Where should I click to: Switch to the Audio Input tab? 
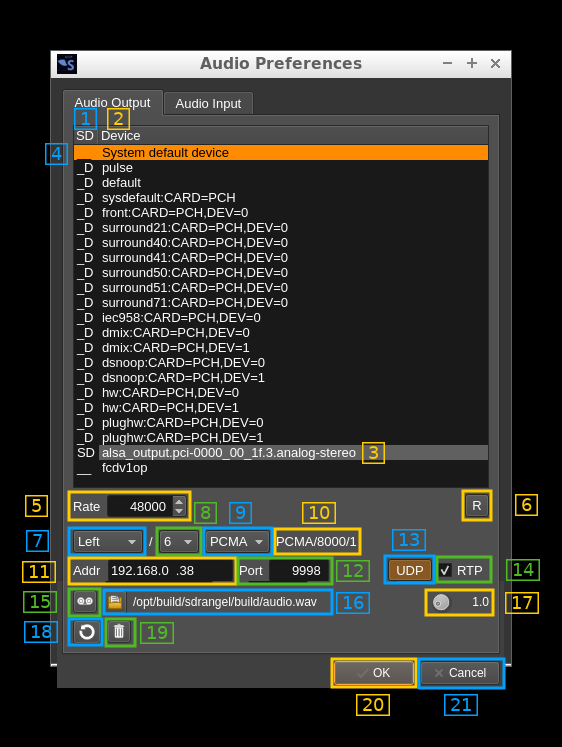208,103
